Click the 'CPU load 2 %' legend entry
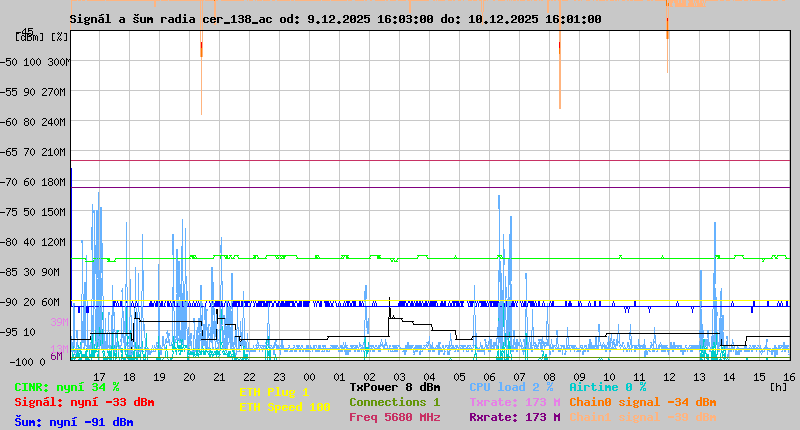Screen dimensions: 800x430 511,388
